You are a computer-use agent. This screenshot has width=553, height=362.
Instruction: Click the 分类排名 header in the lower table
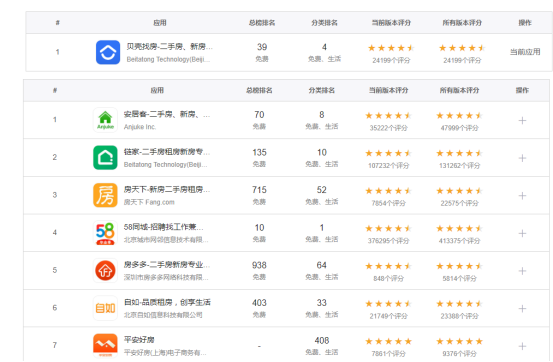point(322,90)
